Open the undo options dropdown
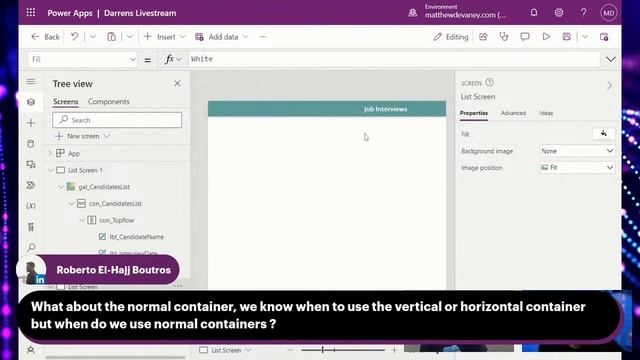The height and width of the screenshot is (360, 640). point(93,37)
